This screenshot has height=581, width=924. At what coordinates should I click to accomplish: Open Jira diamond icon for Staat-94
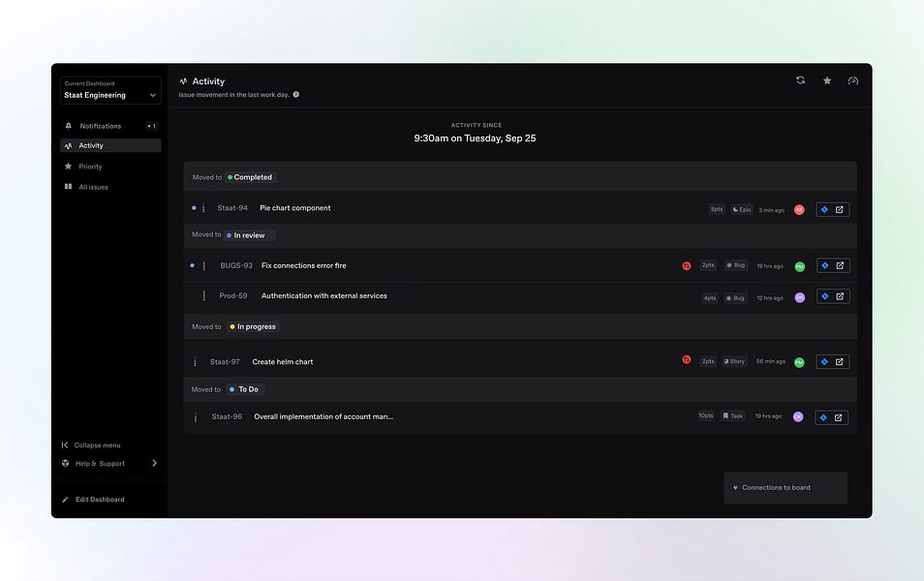[x=824, y=210]
